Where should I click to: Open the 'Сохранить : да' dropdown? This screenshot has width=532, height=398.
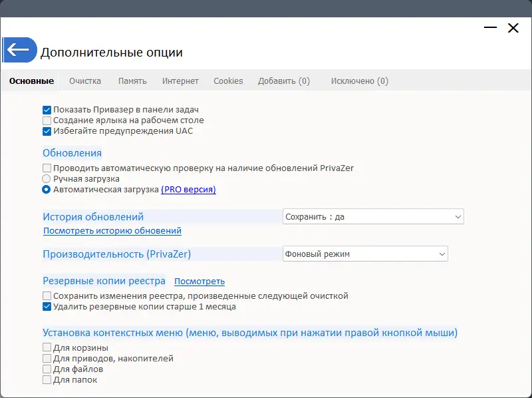[373, 216]
